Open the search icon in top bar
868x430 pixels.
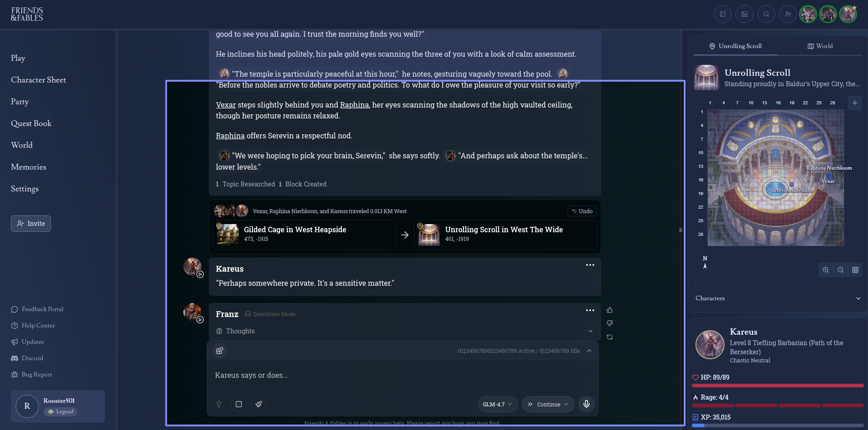click(766, 14)
